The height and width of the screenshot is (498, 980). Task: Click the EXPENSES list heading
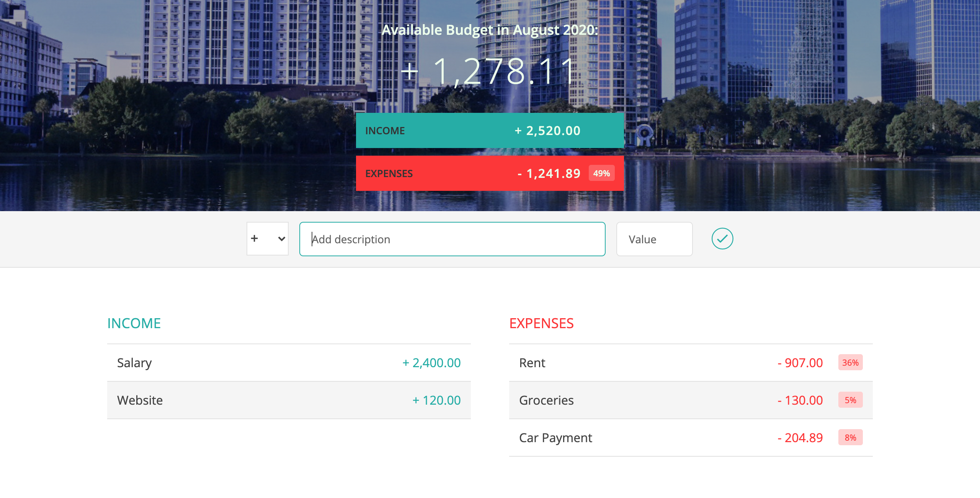[541, 323]
